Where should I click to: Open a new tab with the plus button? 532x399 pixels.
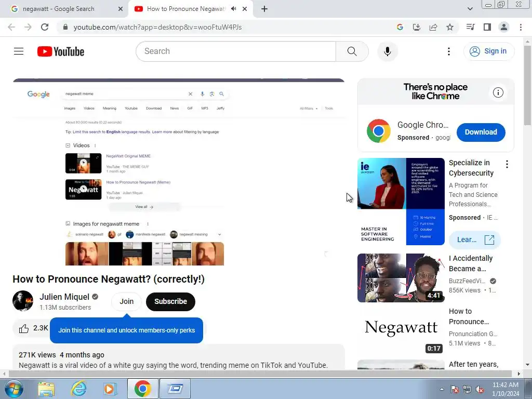(264, 9)
